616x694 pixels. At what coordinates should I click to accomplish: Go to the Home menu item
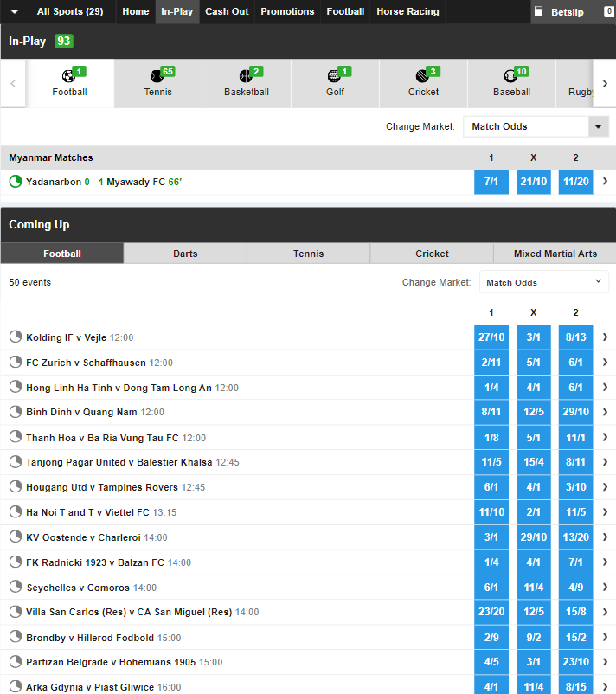pos(136,11)
